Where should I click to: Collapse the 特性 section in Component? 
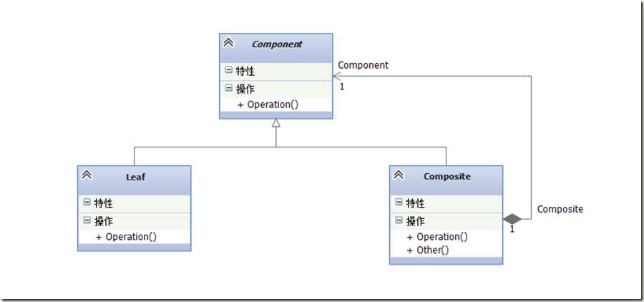[228, 70]
